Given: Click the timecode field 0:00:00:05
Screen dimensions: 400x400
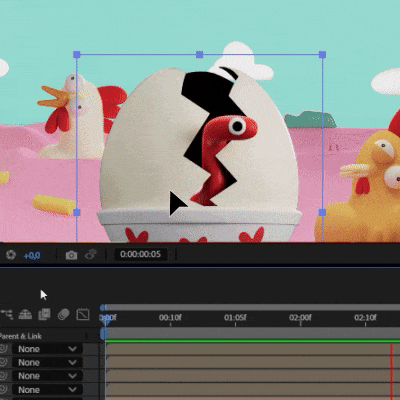Looking at the screenshot, I should (x=140, y=254).
